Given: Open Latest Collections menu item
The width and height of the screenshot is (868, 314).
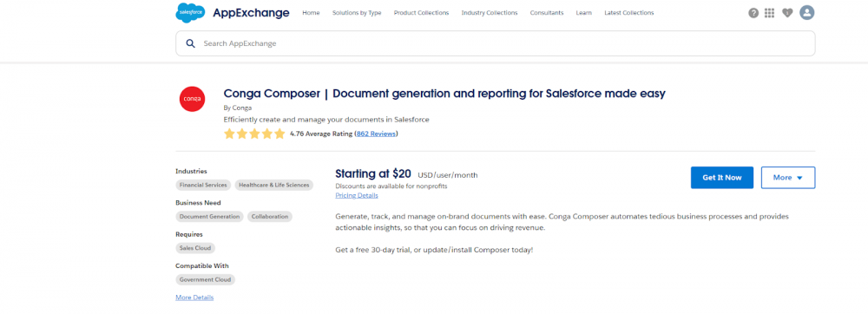Looking at the screenshot, I should [628, 13].
